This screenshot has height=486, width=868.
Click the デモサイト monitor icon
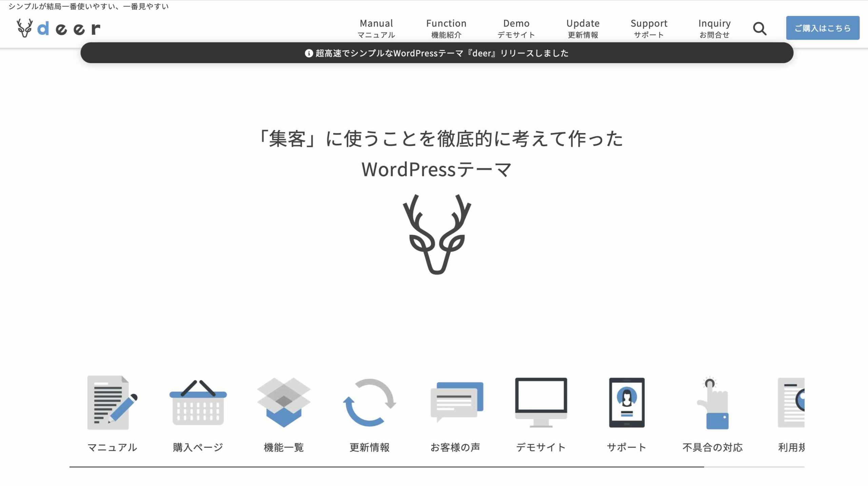pos(541,402)
